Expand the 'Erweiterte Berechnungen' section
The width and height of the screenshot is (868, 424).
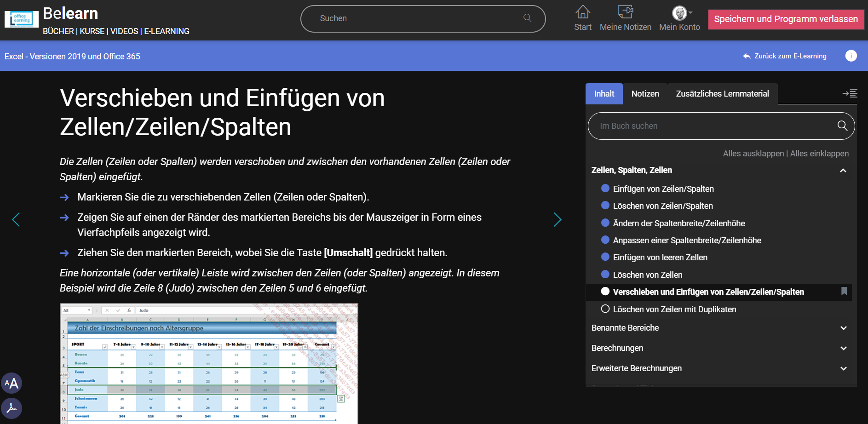(843, 368)
